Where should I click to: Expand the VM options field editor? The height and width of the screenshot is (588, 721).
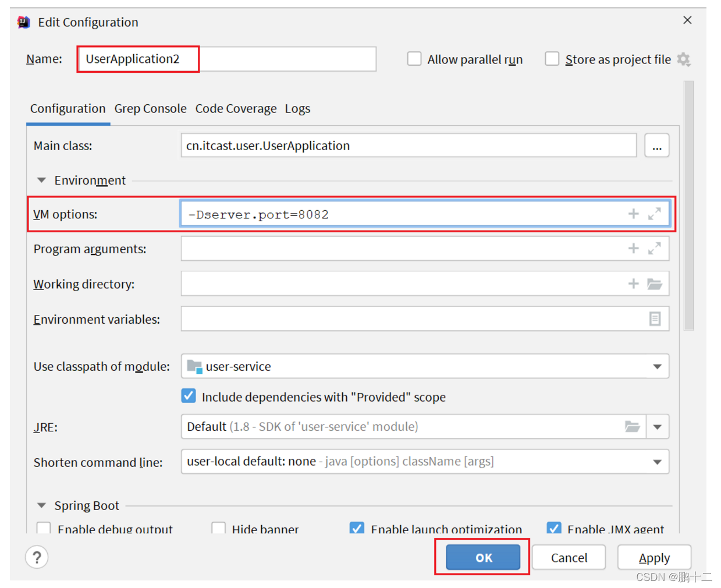point(655,214)
